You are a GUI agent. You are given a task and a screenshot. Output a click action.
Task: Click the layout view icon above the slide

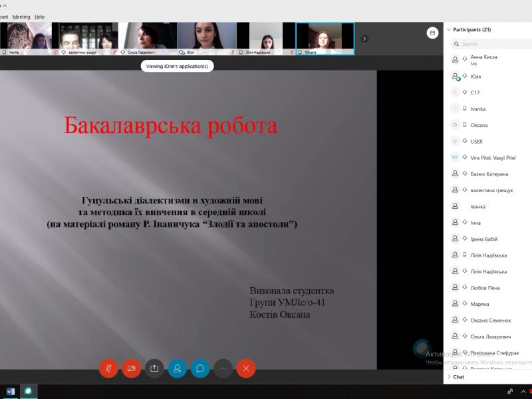tap(432, 32)
